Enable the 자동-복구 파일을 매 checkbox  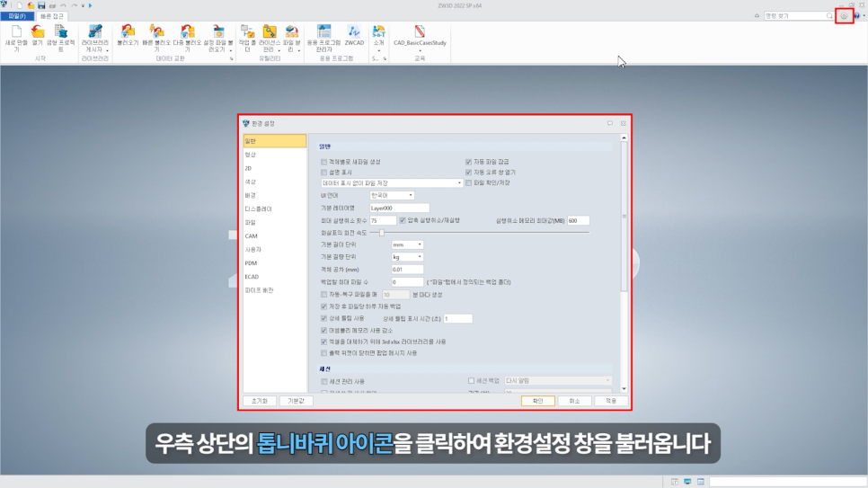click(323, 295)
